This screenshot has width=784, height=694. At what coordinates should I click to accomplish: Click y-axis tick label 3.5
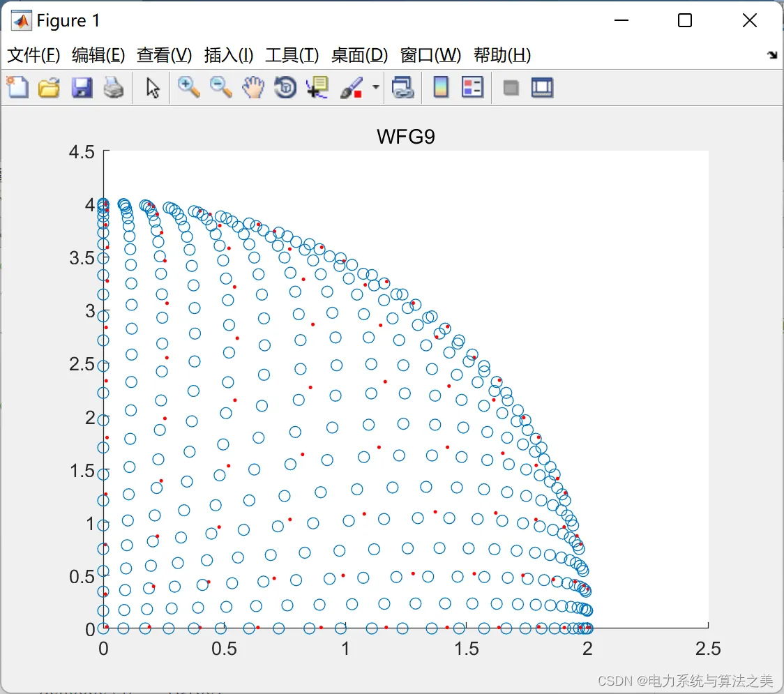point(82,258)
